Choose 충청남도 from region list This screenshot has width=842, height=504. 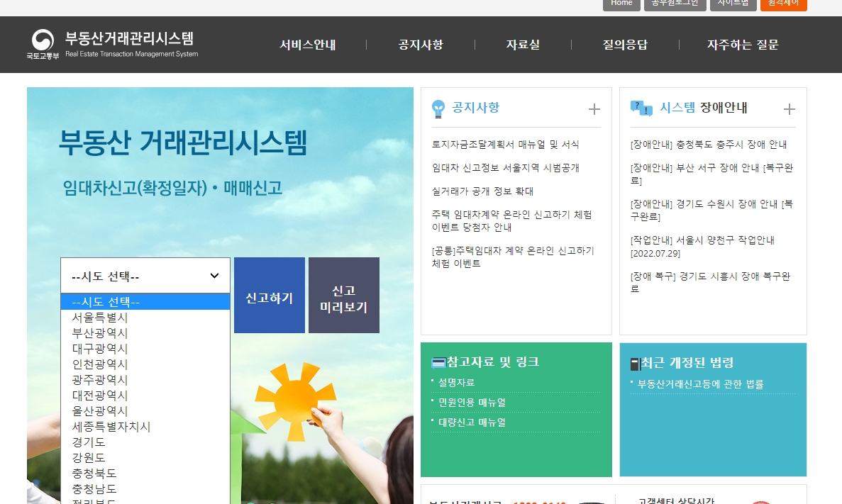pos(145,488)
